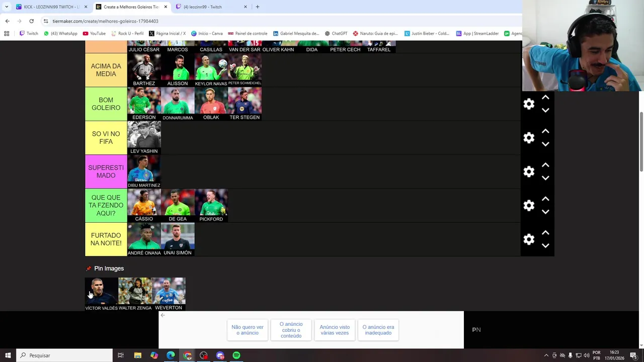Image resolution: width=644 pixels, height=362 pixels.
Task: Open YouTube bookmark
Action: coord(94,34)
